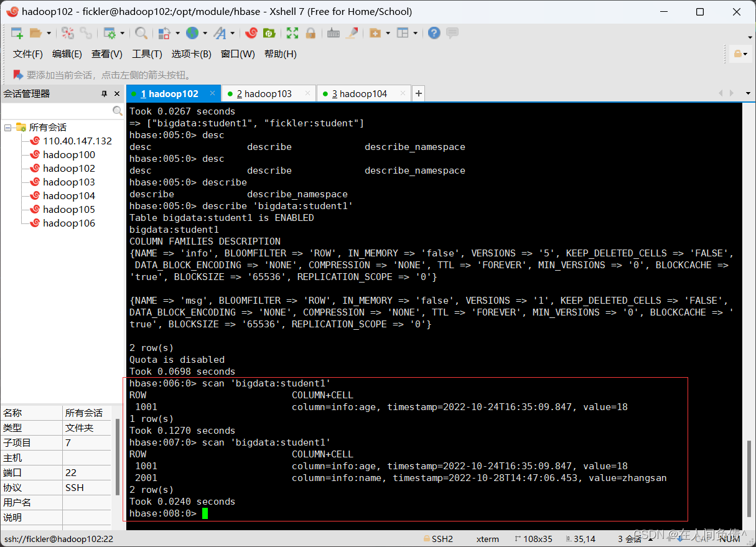
Task: Click the yellow lock icon at right
Action: point(739,54)
